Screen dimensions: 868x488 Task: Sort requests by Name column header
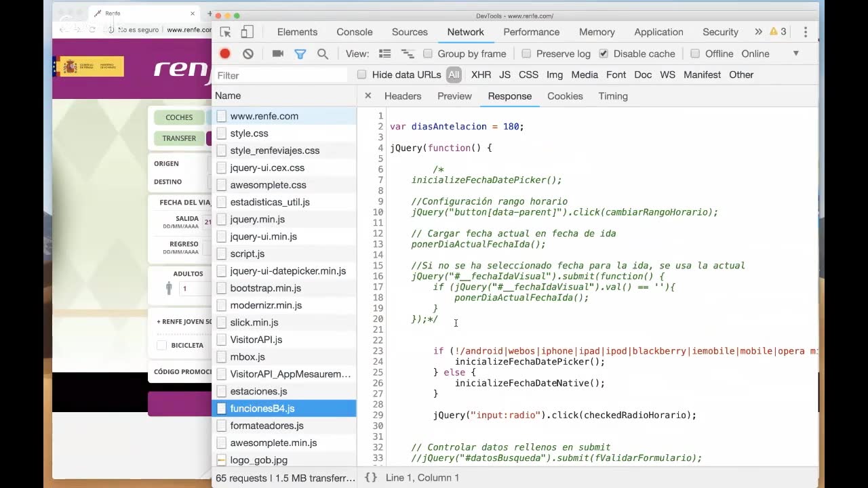tap(284, 96)
